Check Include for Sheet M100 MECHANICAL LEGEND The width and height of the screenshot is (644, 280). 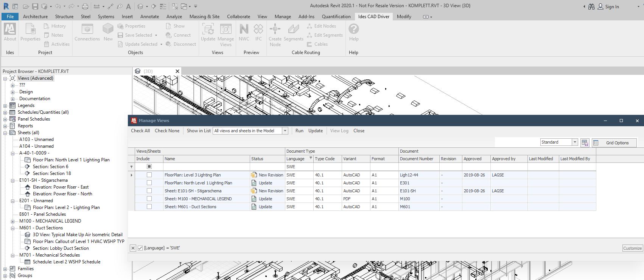coord(149,199)
